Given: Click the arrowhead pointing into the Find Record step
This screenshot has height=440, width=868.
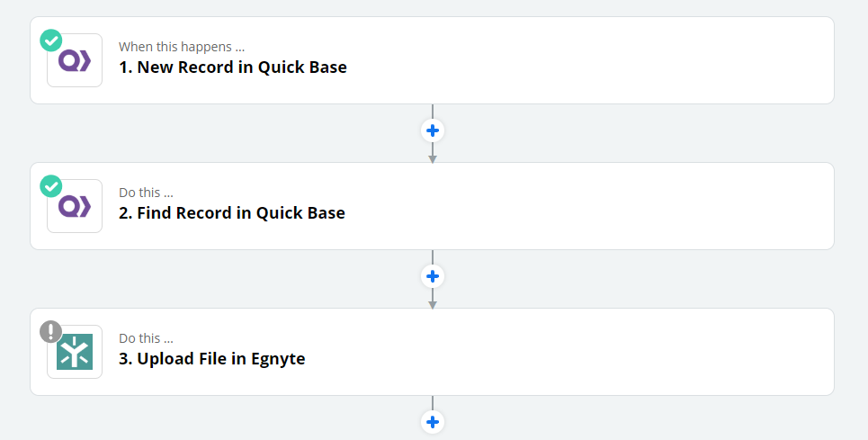Looking at the screenshot, I should (x=433, y=159).
